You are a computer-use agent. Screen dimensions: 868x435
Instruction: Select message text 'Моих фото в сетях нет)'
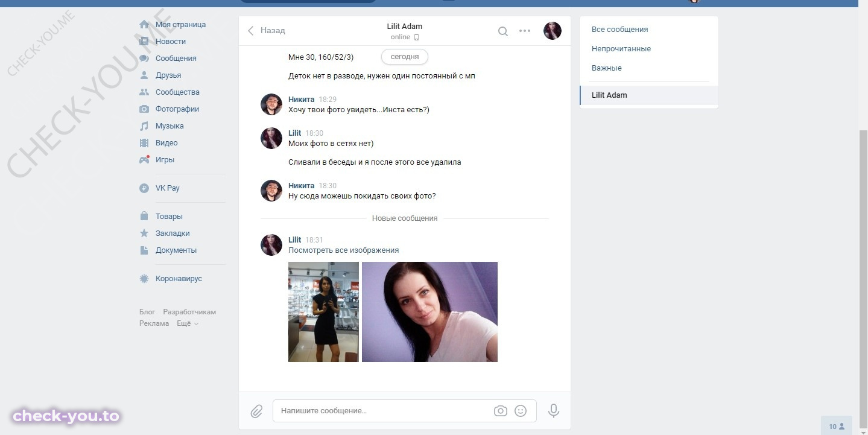click(x=331, y=144)
